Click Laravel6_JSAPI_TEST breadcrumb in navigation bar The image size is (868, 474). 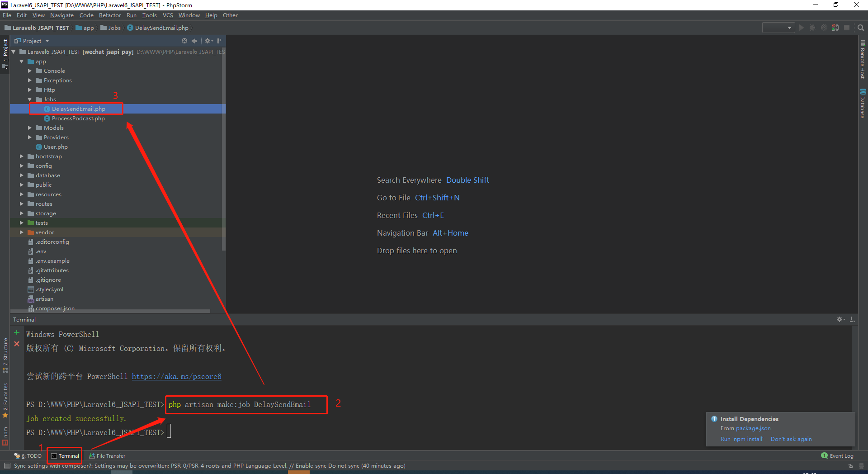(x=37, y=28)
